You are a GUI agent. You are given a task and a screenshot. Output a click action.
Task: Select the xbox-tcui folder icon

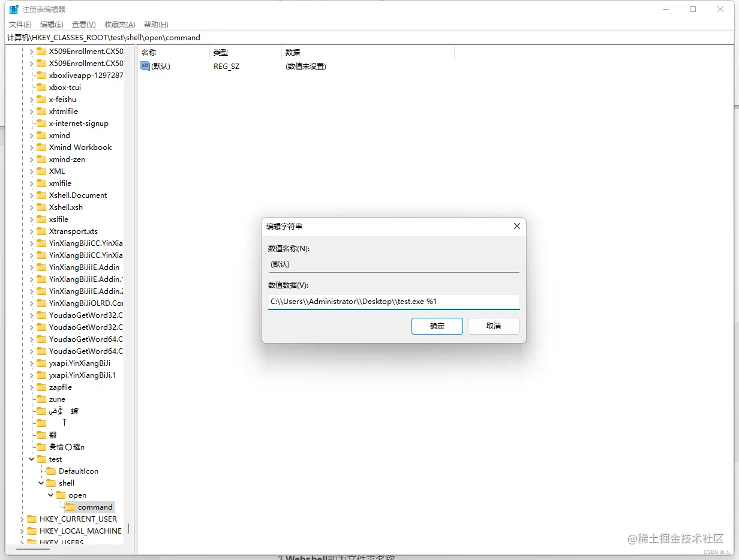coord(41,88)
